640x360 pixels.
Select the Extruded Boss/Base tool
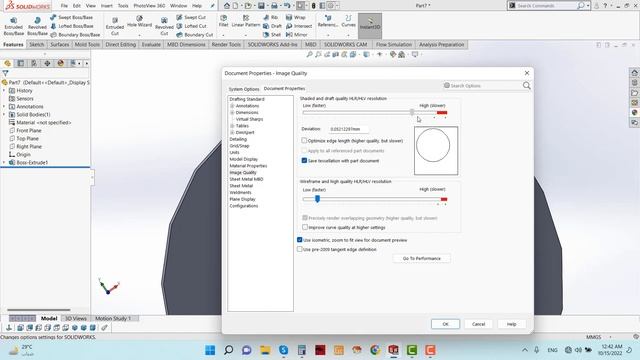coord(13,26)
